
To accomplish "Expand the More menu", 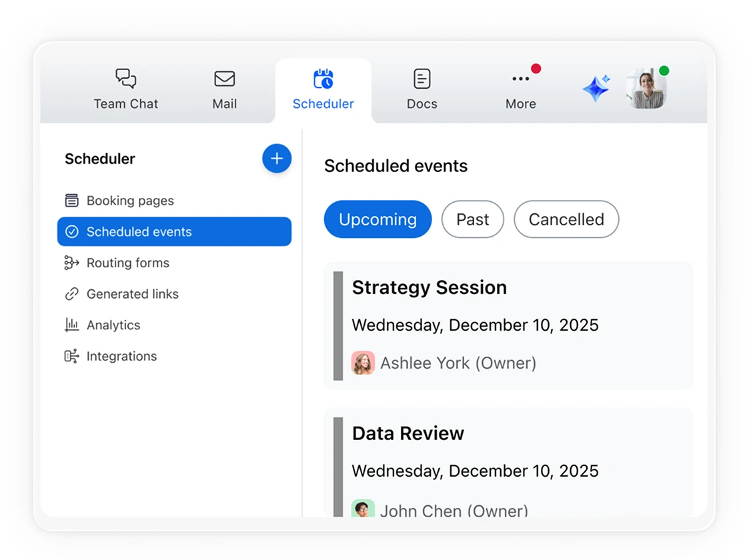I will 521,78.
